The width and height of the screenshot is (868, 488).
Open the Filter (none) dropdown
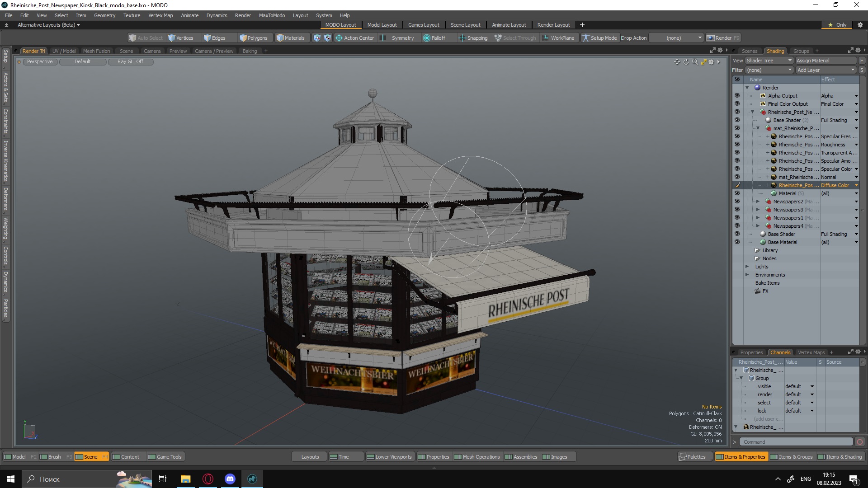pyautogui.click(x=769, y=70)
